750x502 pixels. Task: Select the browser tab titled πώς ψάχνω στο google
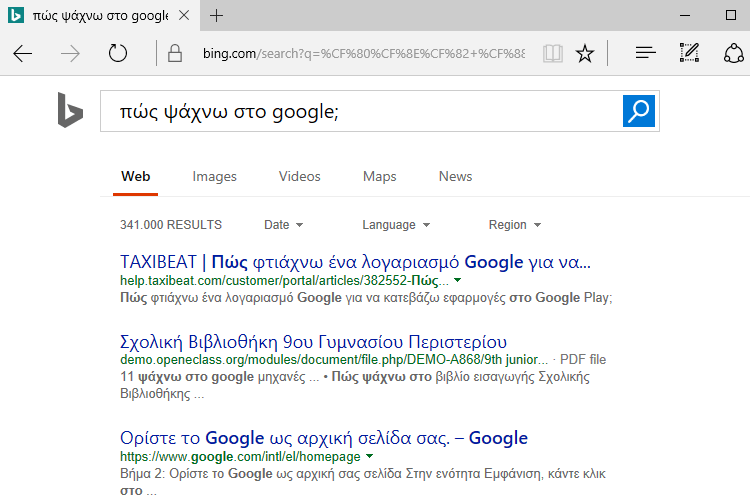pos(100,15)
